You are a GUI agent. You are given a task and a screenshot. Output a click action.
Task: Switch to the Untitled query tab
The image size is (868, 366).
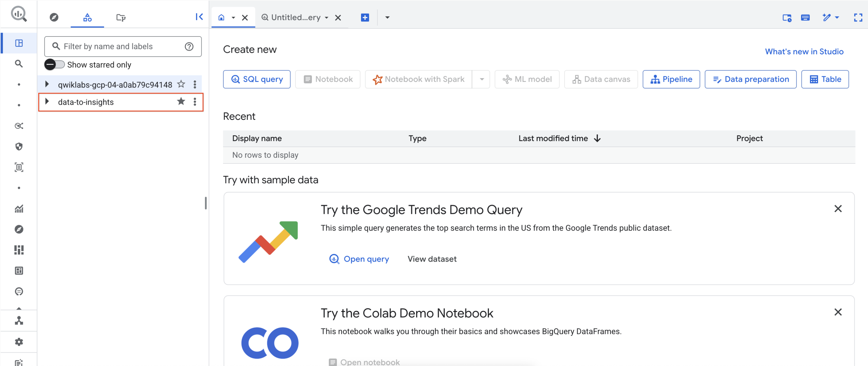(x=295, y=17)
